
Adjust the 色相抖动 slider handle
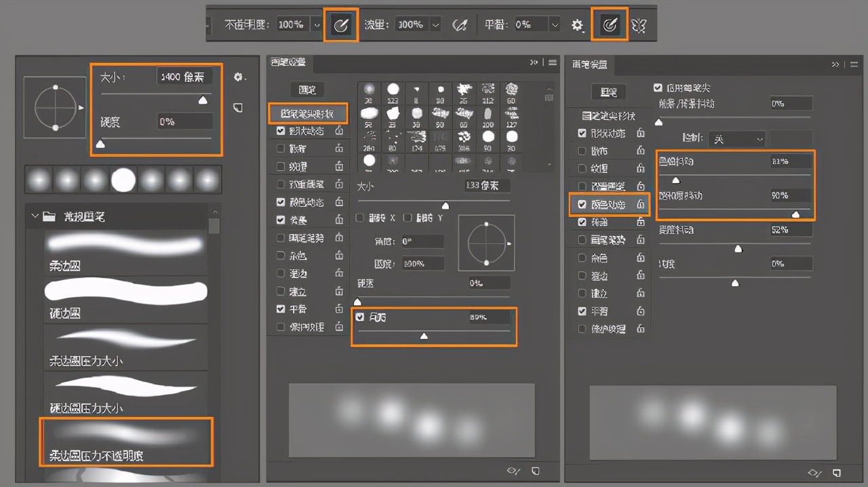pyautogui.click(x=675, y=180)
